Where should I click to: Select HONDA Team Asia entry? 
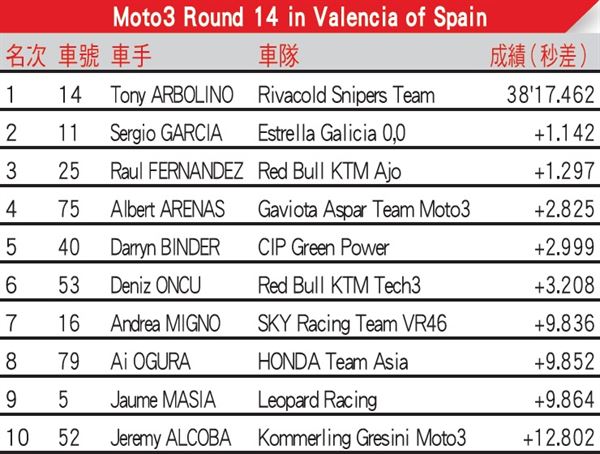click(333, 361)
